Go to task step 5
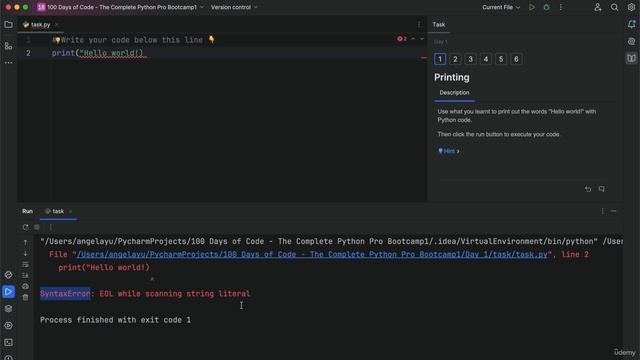This screenshot has width=640, height=360. 501,59
